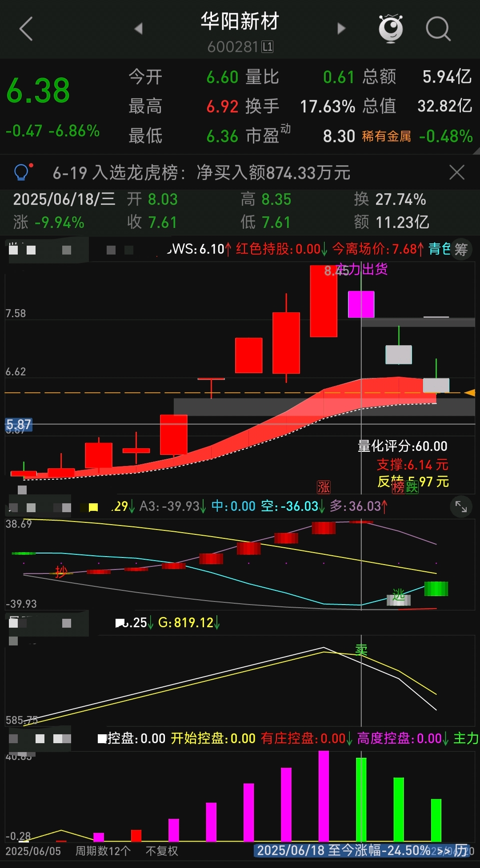Tap the orange current-price arrow marker
The height and width of the screenshot is (868, 480).
[469, 393]
